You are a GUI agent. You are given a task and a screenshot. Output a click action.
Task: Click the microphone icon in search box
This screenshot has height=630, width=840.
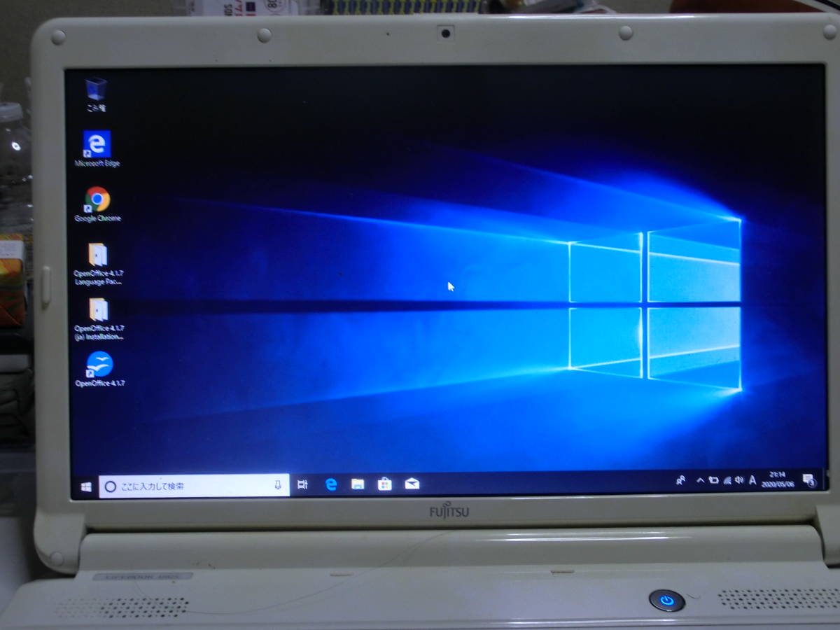tap(278, 485)
